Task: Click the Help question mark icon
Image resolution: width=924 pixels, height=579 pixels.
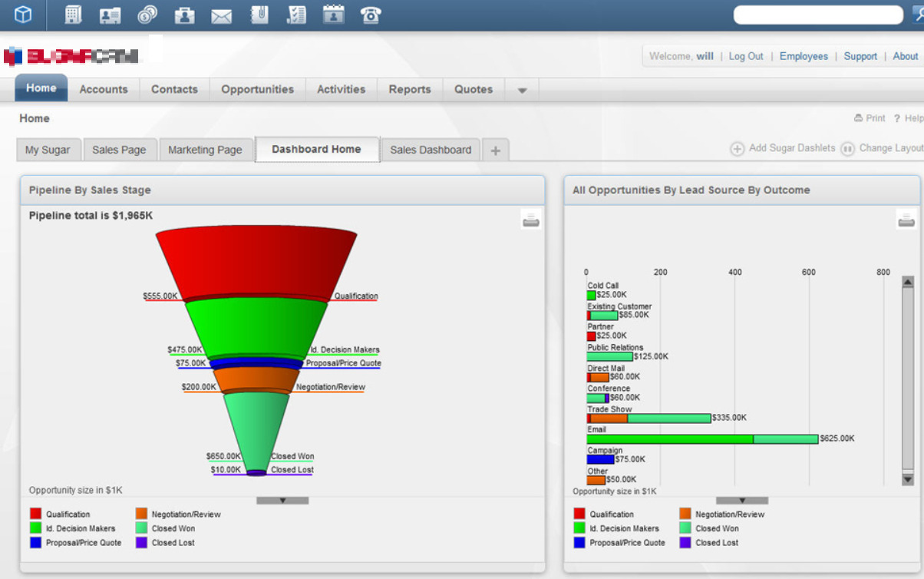Action: point(896,118)
